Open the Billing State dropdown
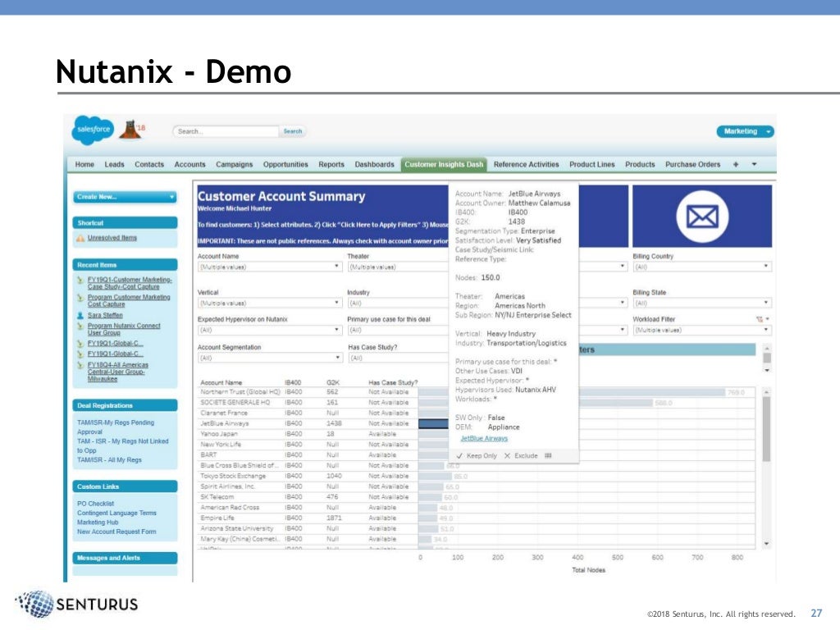Image resolution: width=840 pixels, height=630 pixels. 702,304
